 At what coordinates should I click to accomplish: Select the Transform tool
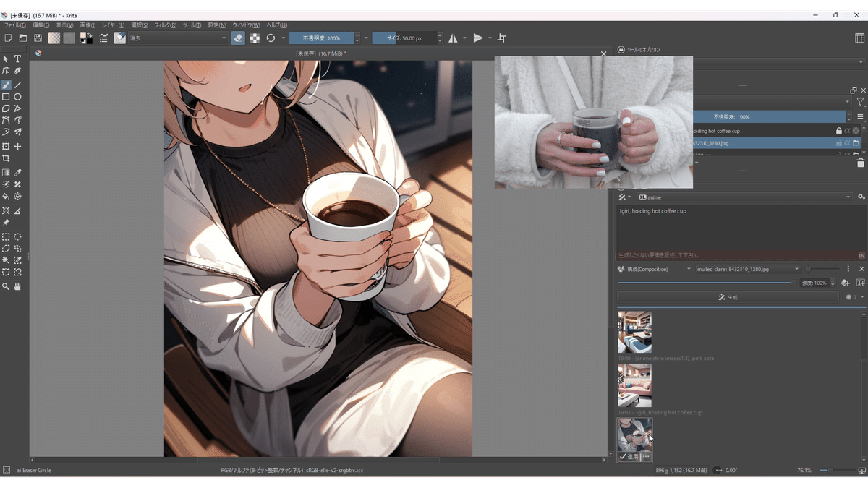pyautogui.click(x=6, y=147)
